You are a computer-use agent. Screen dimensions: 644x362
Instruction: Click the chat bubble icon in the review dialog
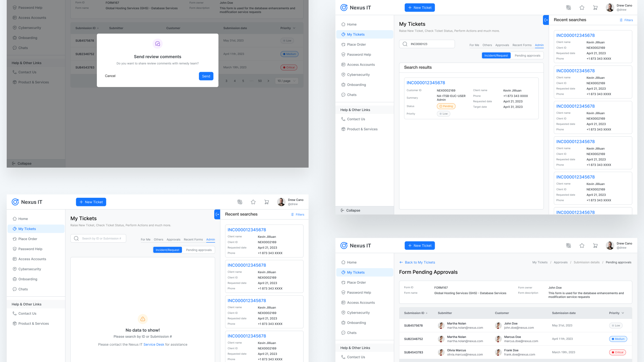(157, 44)
